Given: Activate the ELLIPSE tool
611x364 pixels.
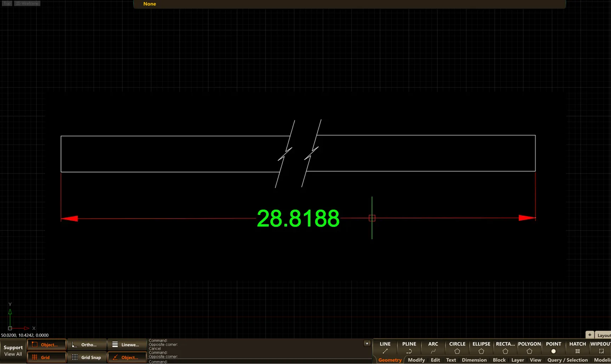Looking at the screenshot, I should click(x=481, y=347).
